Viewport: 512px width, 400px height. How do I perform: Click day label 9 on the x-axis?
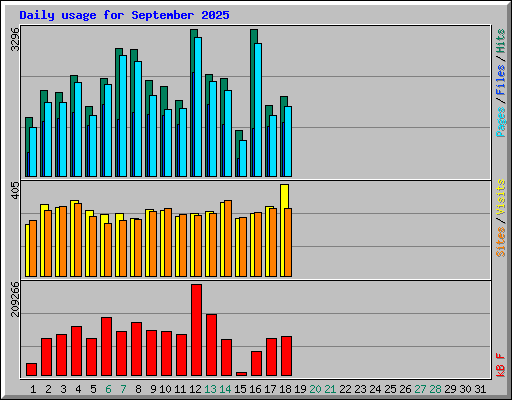click(x=153, y=389)
